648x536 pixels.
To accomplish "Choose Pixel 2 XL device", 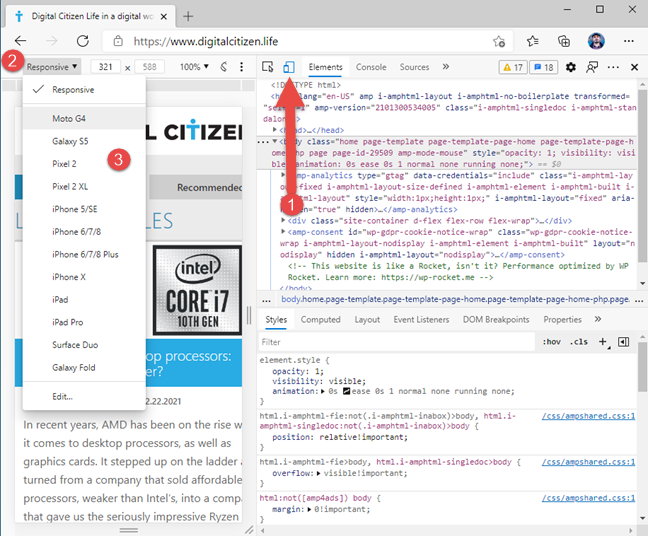I will click(x=84, y=186).
